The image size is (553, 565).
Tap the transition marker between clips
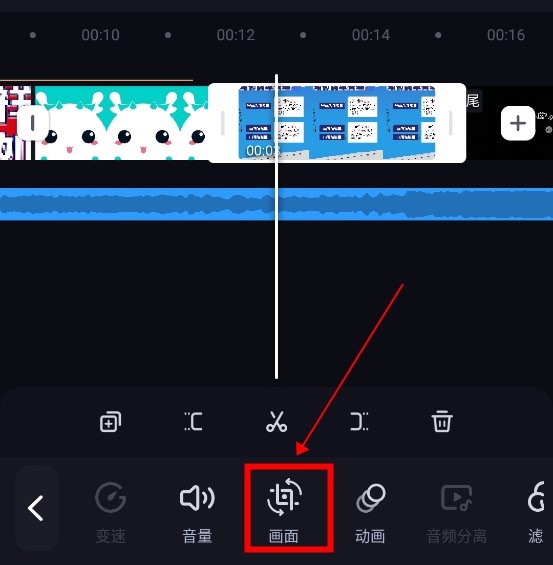pos(32,123)
